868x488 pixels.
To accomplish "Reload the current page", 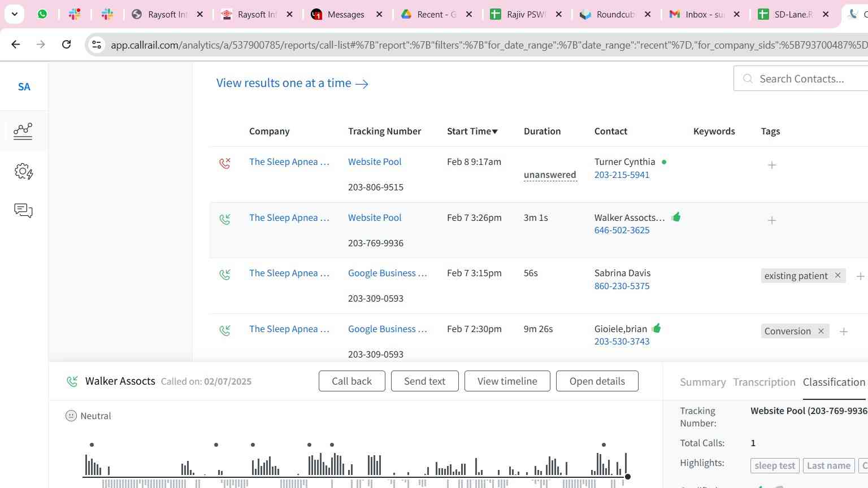I will pyautogui.click(x=66, y=44).
